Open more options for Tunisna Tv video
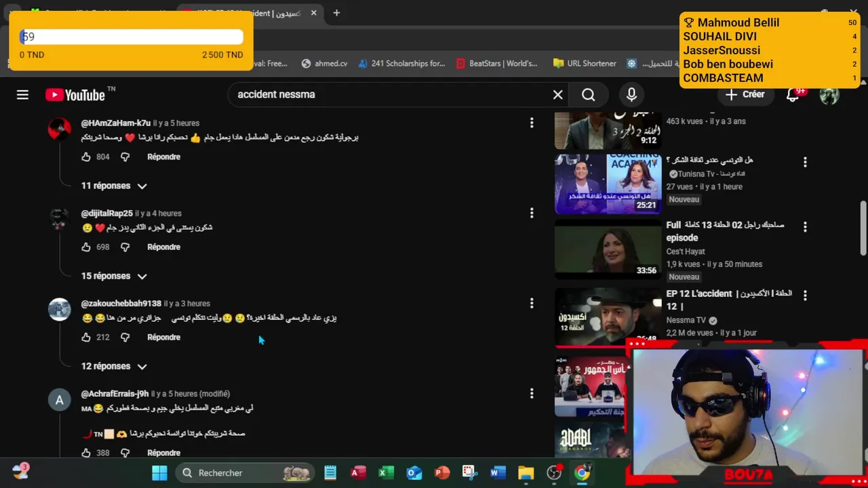The image size is (868, 488). click(x=805, y=162)
